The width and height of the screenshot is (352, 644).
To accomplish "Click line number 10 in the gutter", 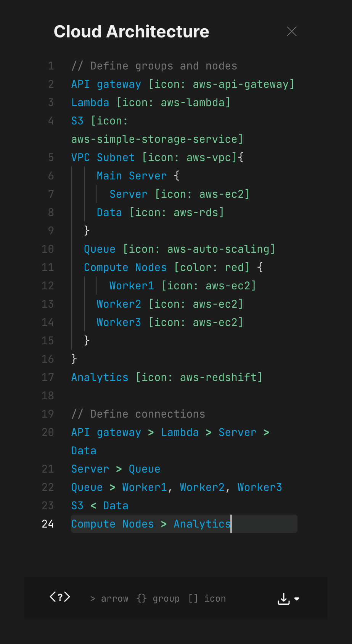I will pos(48,249).
